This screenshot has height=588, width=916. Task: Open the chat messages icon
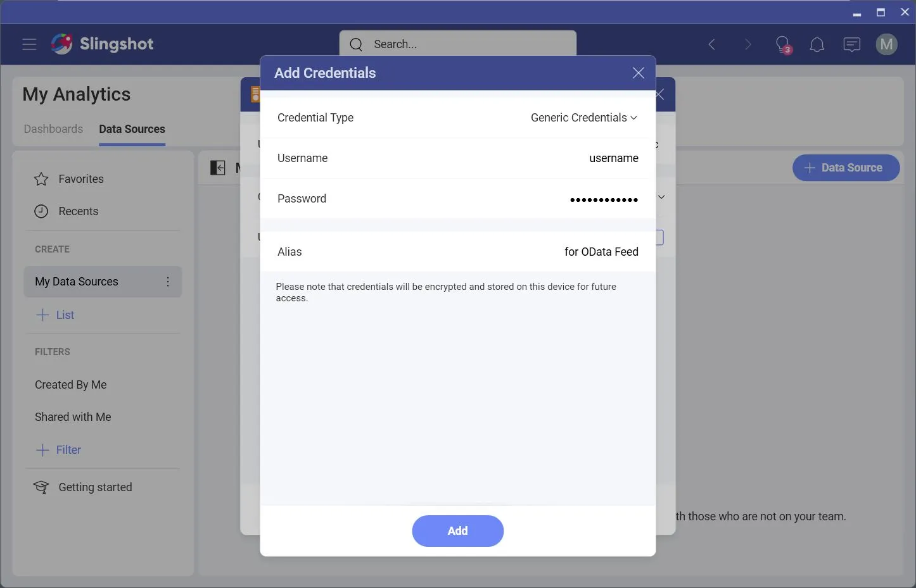[851, 44]
